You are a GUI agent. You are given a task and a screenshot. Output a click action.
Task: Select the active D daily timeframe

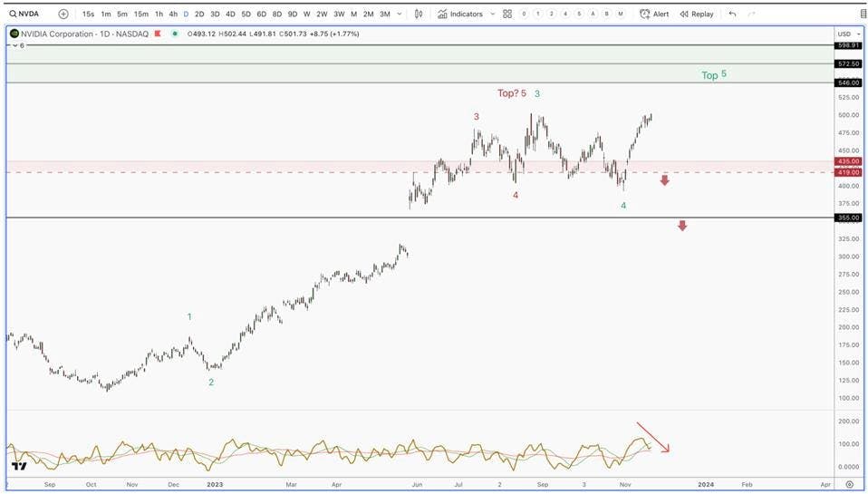point(186,14)
